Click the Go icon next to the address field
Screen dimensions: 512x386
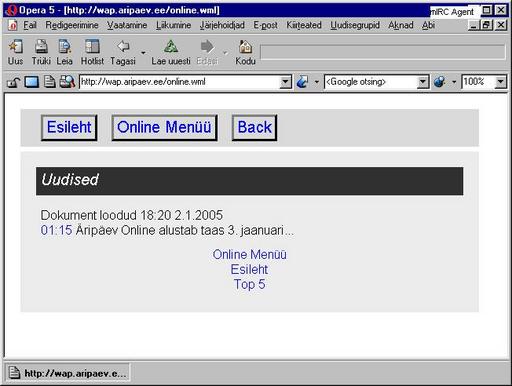point(303,82)
